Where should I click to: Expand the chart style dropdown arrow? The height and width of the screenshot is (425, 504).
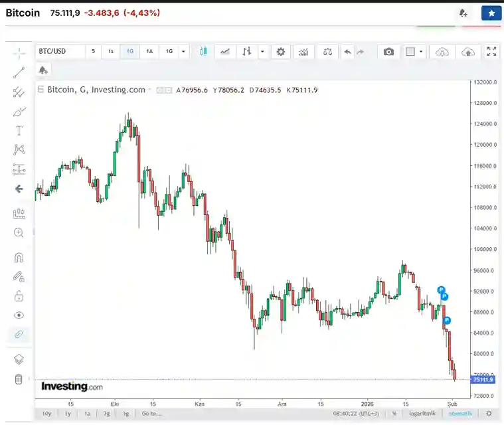click(262, 51)
